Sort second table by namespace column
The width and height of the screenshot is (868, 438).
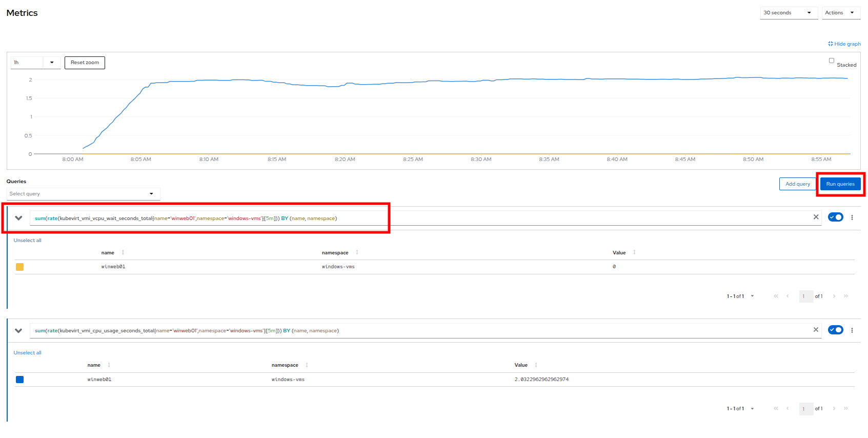[307, 365]
